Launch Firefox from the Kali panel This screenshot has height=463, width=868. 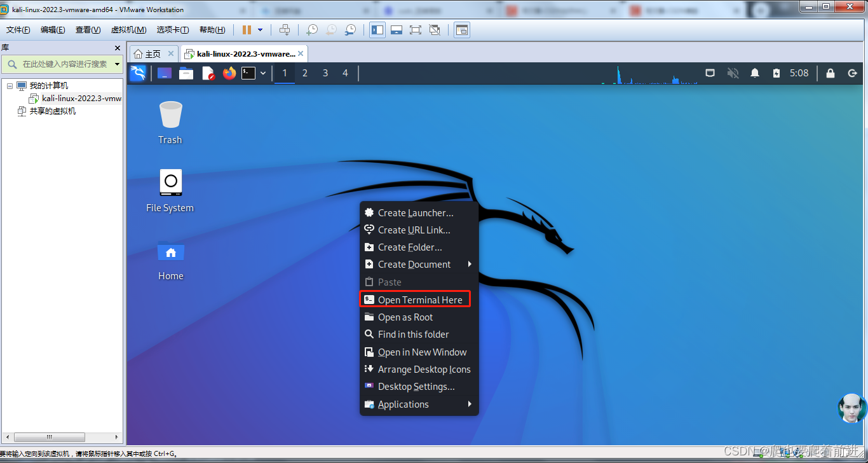click(x=229, y=73)
